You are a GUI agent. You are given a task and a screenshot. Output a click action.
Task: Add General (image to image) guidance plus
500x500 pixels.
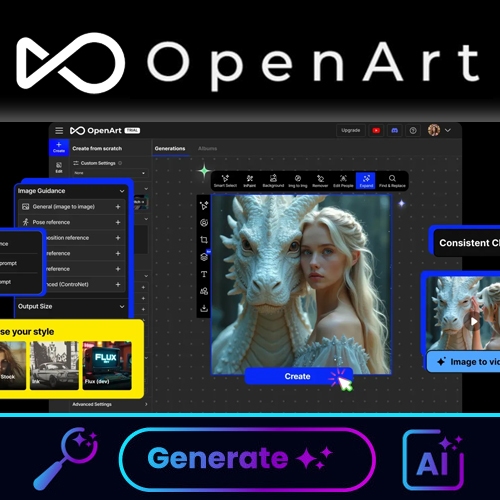(118, 207)
